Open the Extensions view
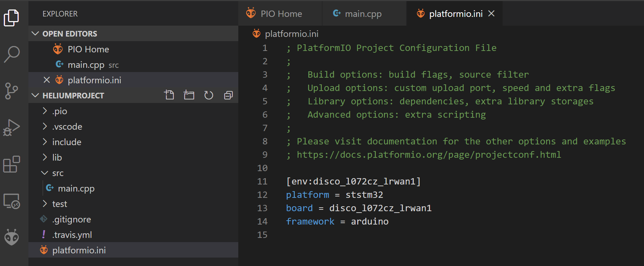The width and height of the screenshot is (644, 266). coord(11,164)
